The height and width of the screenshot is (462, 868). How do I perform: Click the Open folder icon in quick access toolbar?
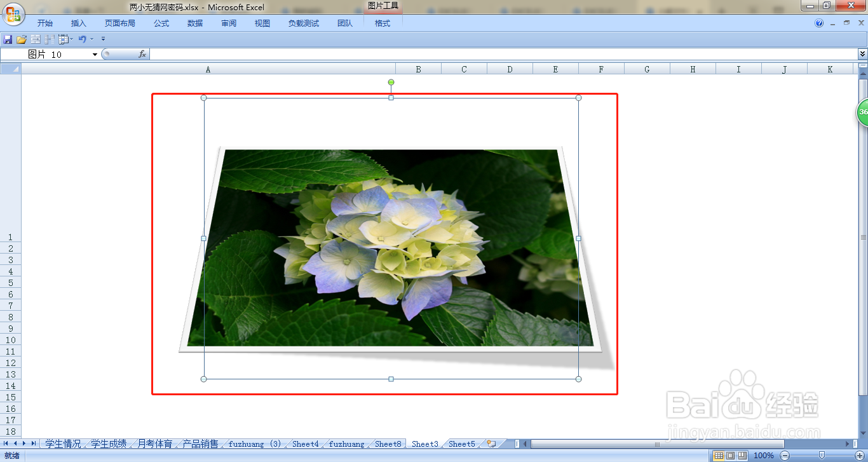pos(22,39)
